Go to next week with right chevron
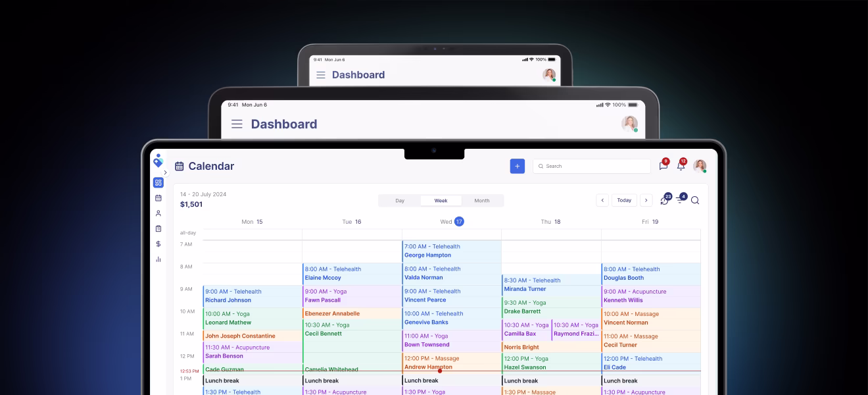The width and height of the screenshot is (868, 395). (646, 201)
